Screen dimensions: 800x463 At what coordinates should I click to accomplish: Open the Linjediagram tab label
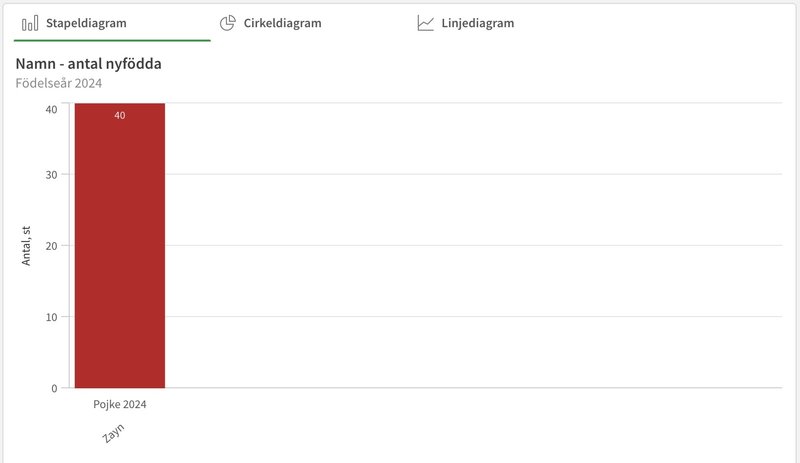[478, 23]
